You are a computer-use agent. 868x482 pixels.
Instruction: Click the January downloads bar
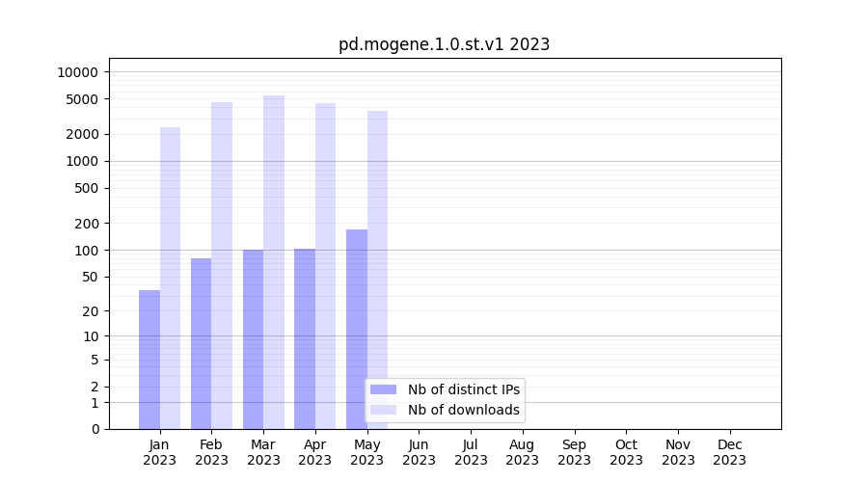pyautogui.click(x=171, y=278)
